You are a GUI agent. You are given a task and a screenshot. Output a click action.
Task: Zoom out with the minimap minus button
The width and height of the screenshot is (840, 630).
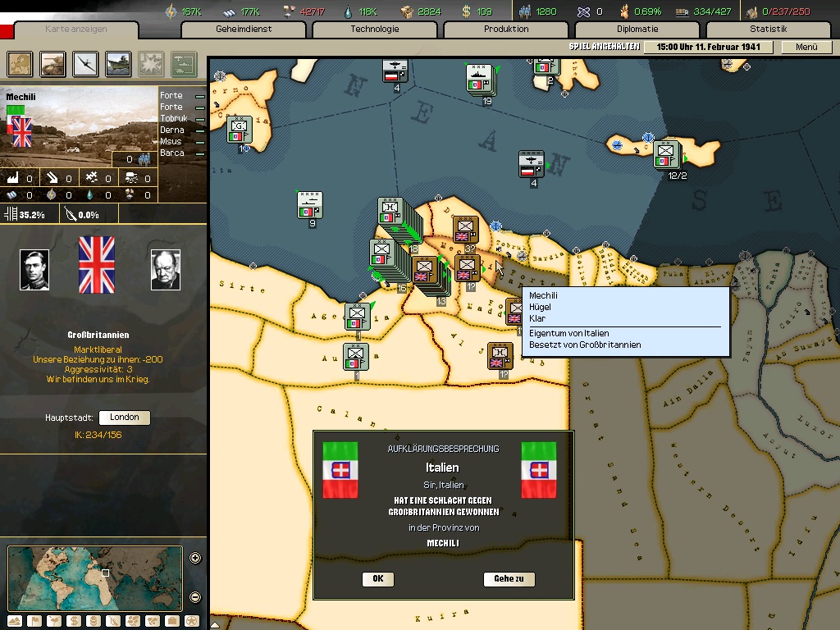tap(195, 597)
